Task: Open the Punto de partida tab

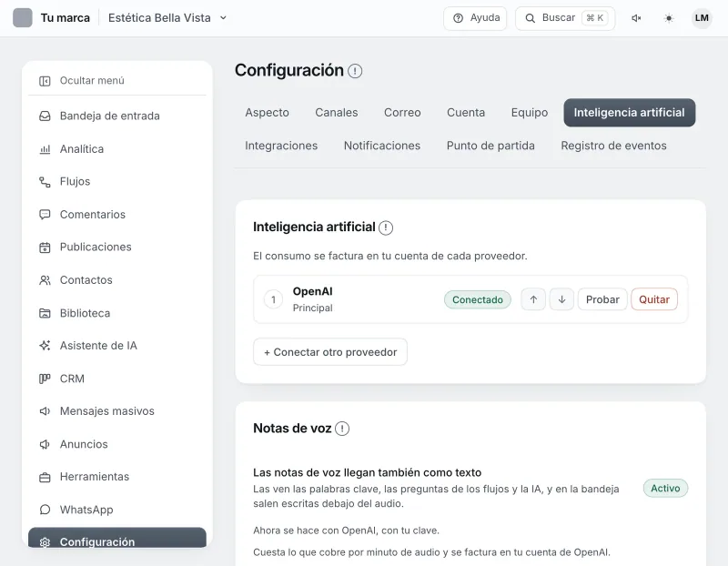Action: (490, 146)
